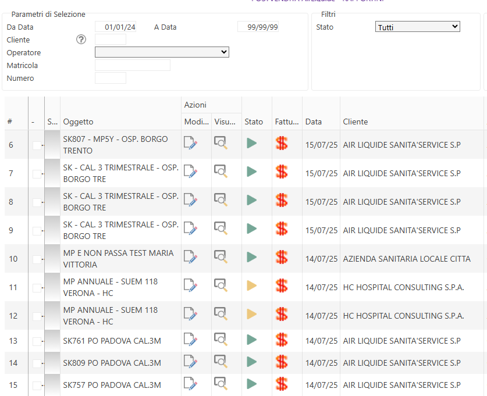Screen dimensions: 487x396
Task: Click invoice dollar icon in row 14 SK809
Action: coord(282,362)
